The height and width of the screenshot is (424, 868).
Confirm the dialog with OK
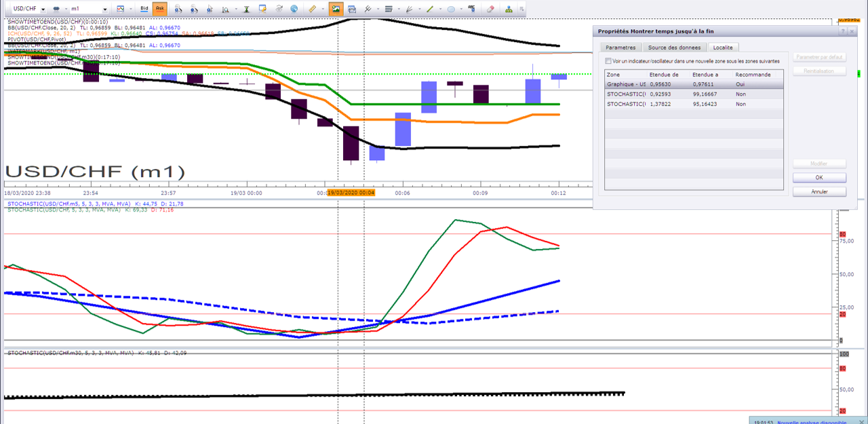(819, 178)
